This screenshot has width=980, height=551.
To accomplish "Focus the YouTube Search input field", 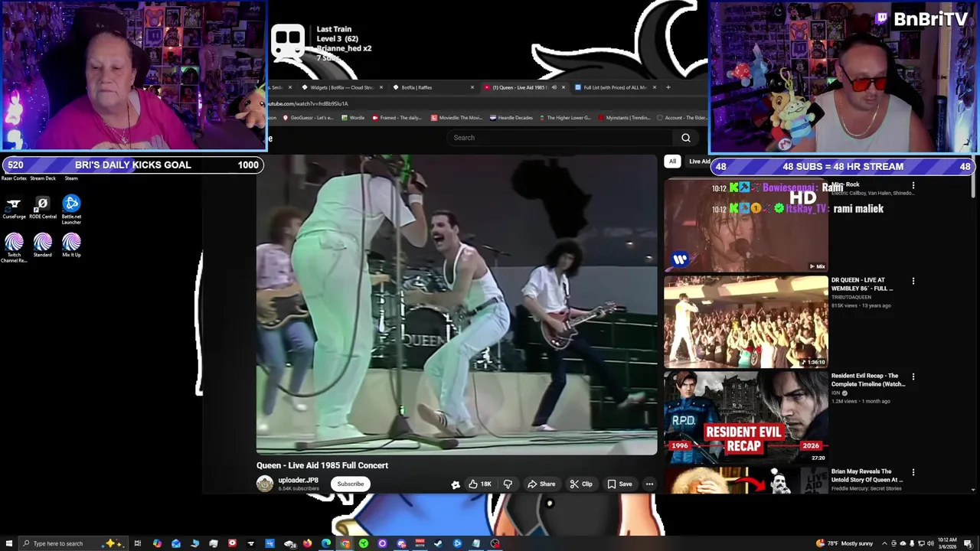I will 561,138.
